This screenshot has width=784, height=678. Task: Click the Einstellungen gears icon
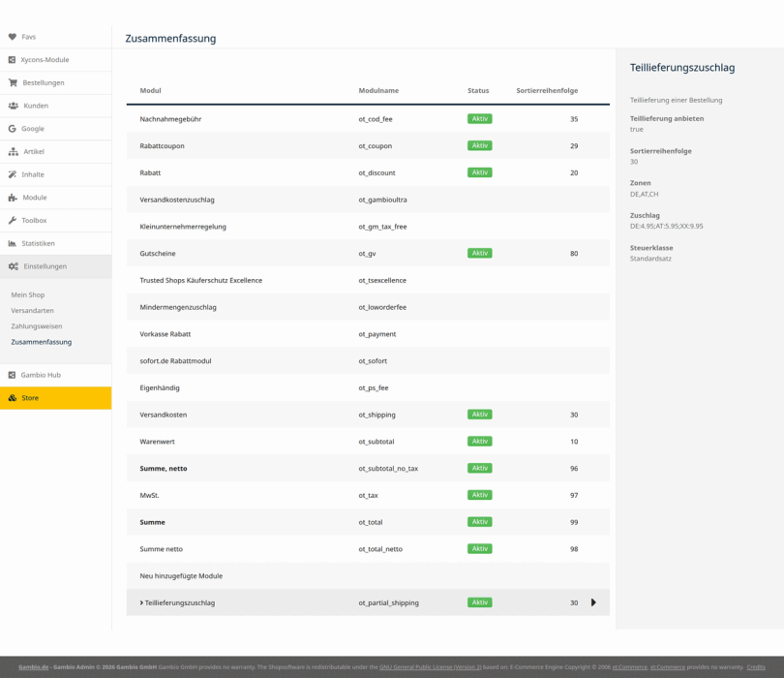tap(14, 266)
